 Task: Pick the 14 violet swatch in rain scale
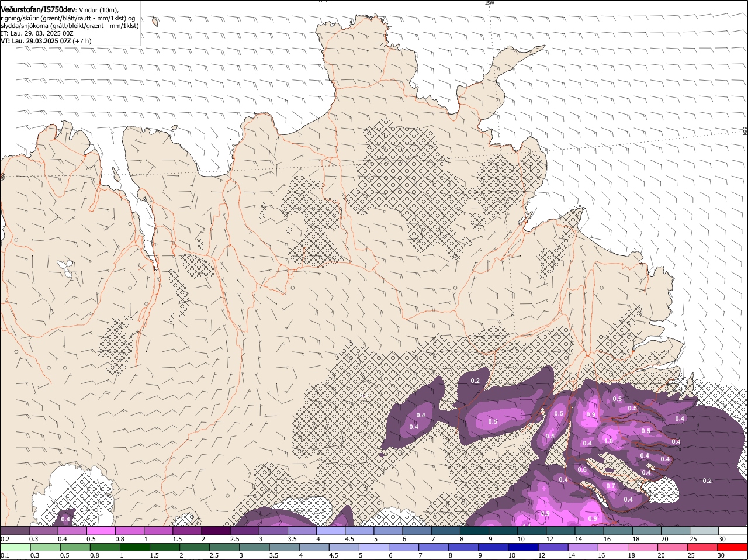[583, 547]
